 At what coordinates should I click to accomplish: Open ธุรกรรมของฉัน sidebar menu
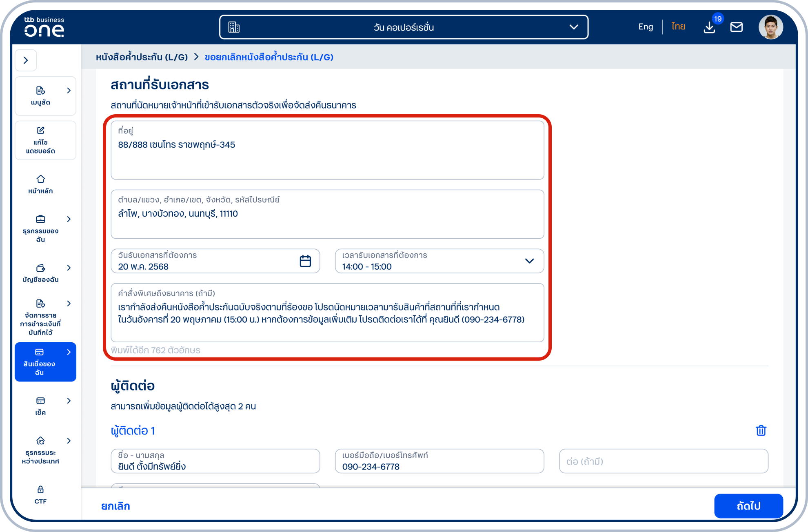[40, 228]
